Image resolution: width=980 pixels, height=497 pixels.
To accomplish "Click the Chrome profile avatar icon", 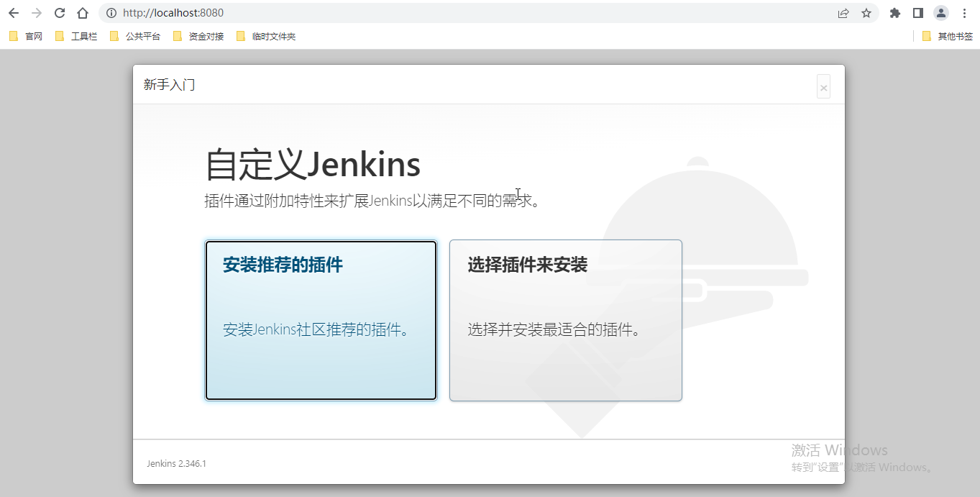I will 940,12.
